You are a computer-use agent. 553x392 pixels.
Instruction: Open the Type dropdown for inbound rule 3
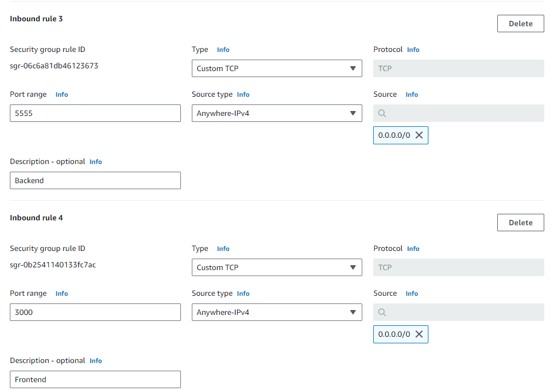(x=276, y=68)
